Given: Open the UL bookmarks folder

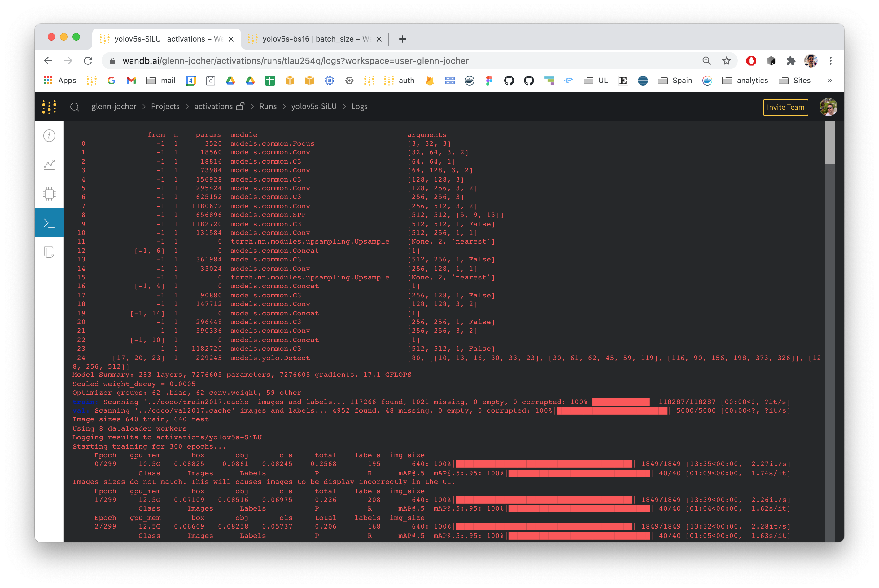Looking at the screenshot, I should coord(596,80).
